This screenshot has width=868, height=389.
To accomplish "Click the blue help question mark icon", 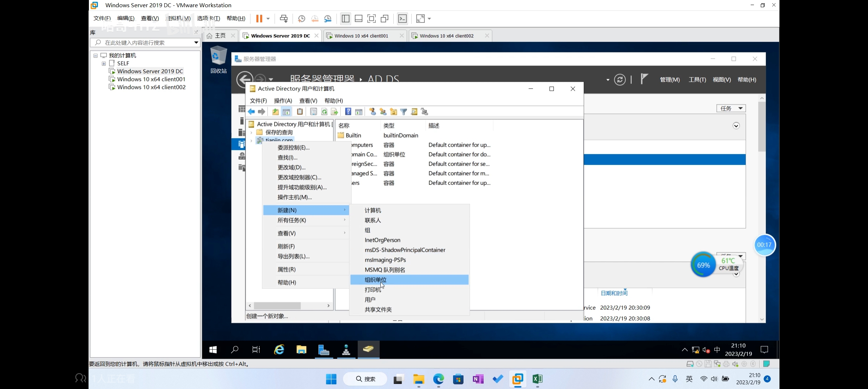I will (348, 112).
